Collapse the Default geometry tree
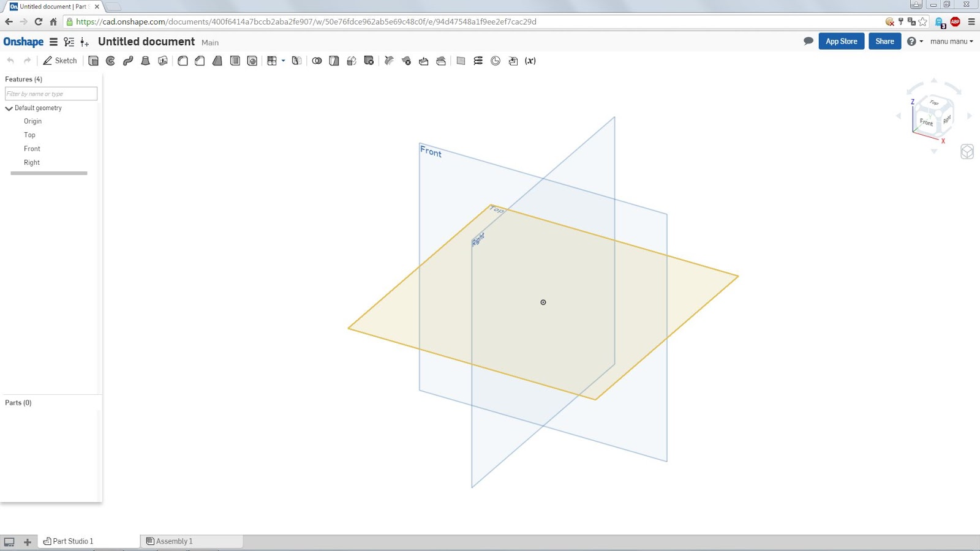The height and width of the screenshot is (551, 980). click(9, 108)
